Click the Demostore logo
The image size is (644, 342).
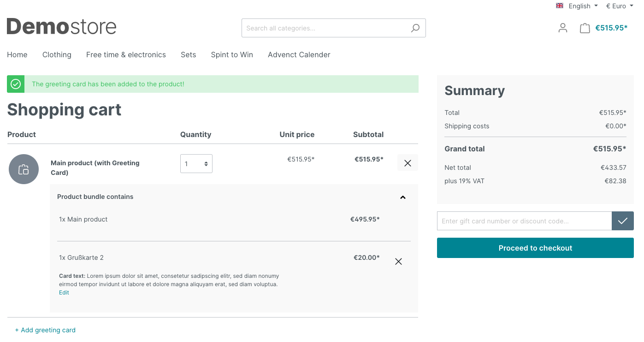click(61, 27)
